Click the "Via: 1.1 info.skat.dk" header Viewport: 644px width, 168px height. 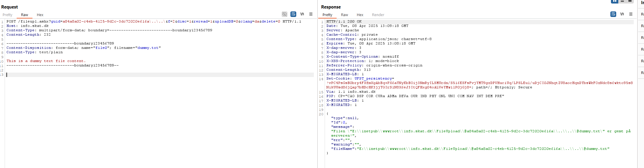(x=351, y=92)
